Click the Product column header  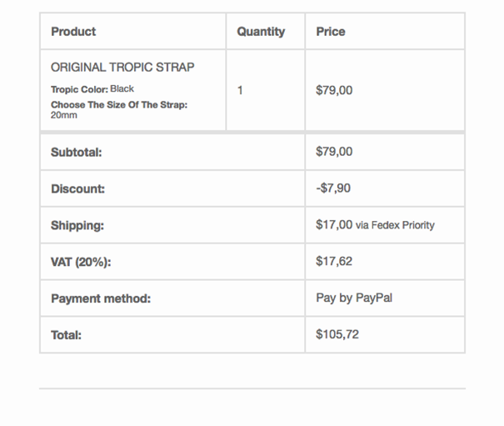73,32
